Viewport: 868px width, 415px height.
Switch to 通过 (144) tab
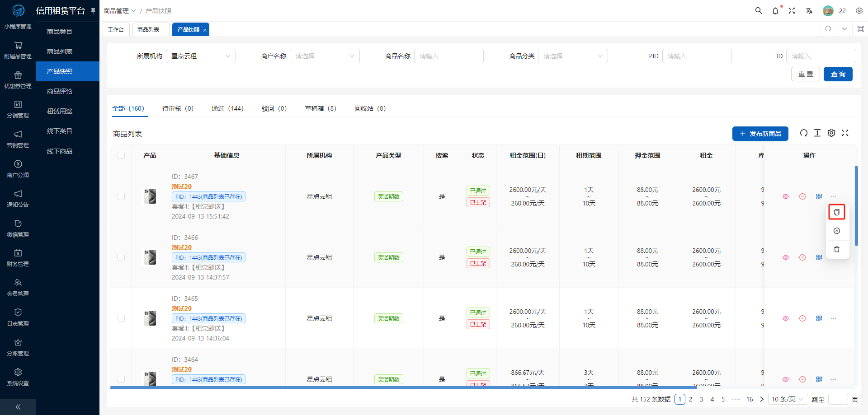click(x=227, y=108)
